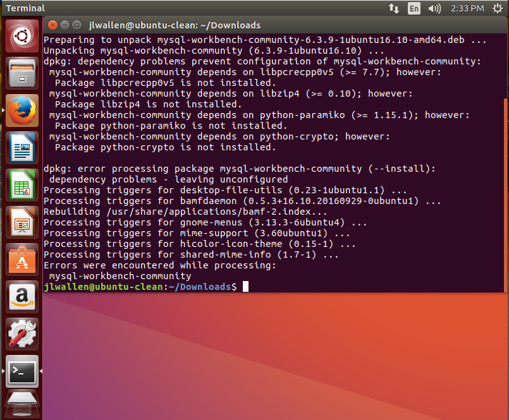Viewport: 509px width, 420px height.
Task: Open the power and session gear menu
Action: (497, 8)
